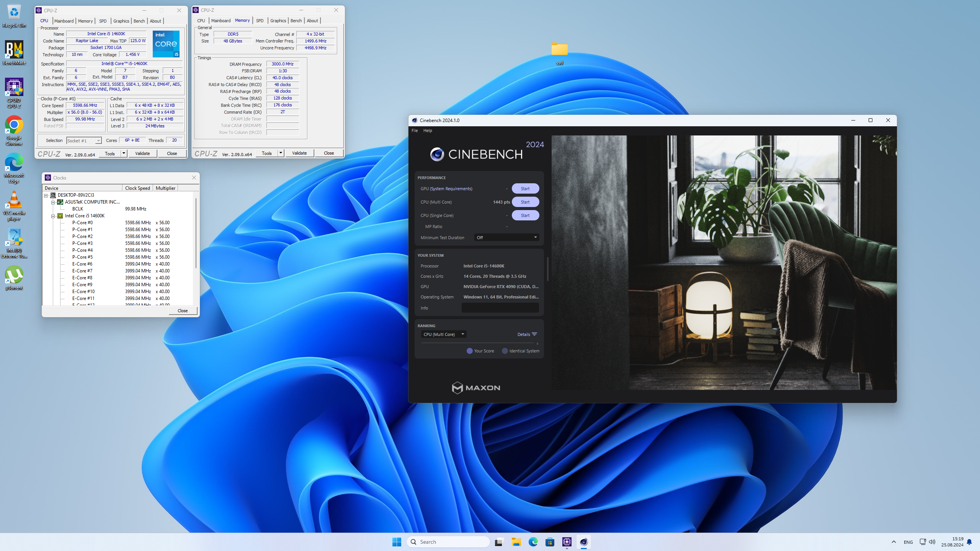The height and width of the screenshot is (551, 980).
Task: Start the CPU Single Core benchmark
Action: coord(525,215)
